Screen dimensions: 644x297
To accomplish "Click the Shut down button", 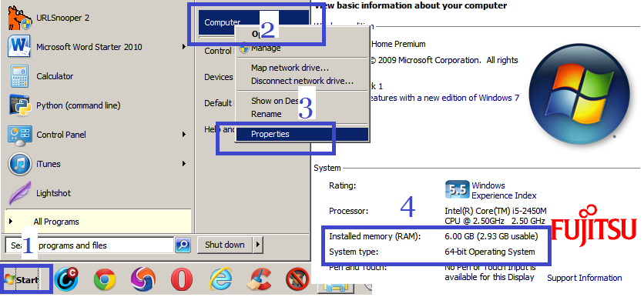I will point(225,245).
